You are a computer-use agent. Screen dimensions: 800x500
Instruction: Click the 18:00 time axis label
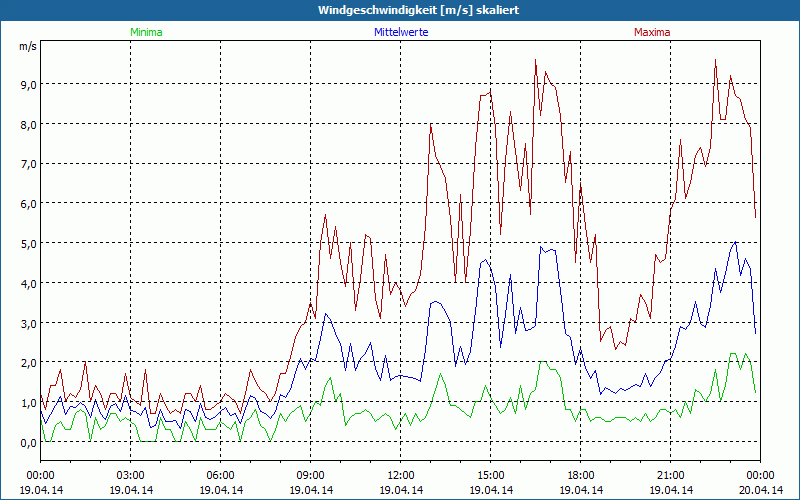click(581, 476)
